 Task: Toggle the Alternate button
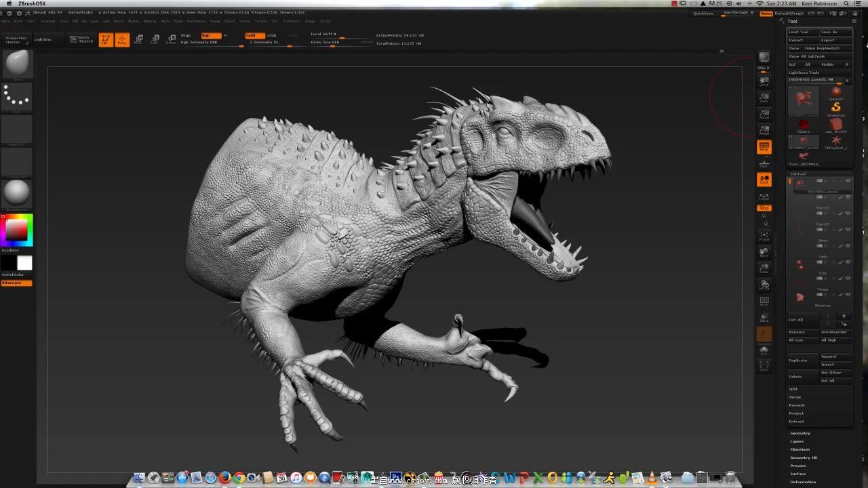(x=17, y=283)
